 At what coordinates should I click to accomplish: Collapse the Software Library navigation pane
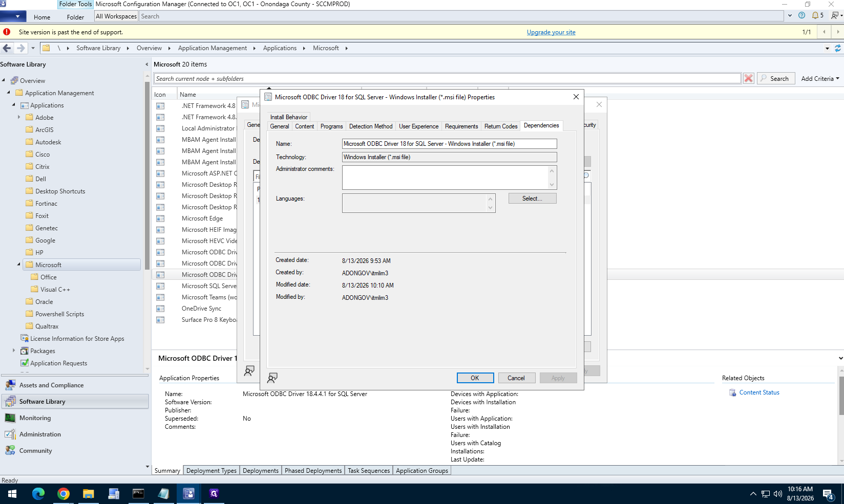coord(147,64)
